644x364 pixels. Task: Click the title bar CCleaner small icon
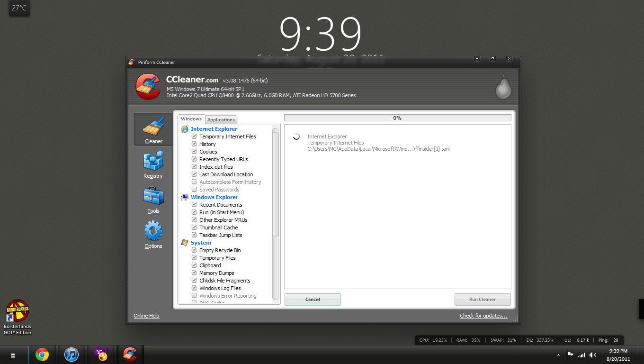tap(132, 62)
